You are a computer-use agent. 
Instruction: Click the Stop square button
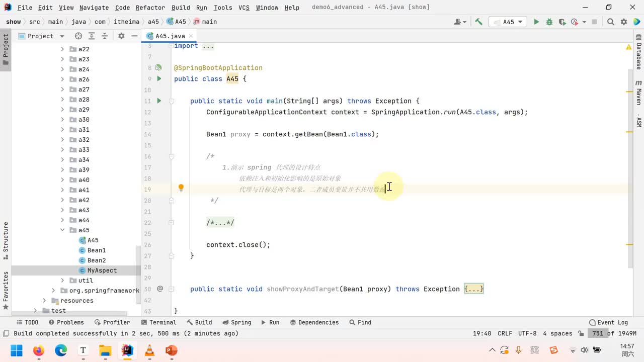594,22
